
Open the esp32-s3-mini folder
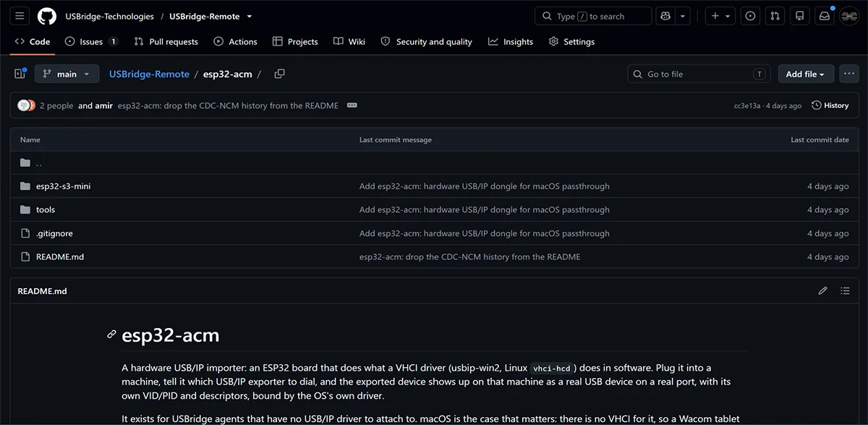[x=63, y=186]
